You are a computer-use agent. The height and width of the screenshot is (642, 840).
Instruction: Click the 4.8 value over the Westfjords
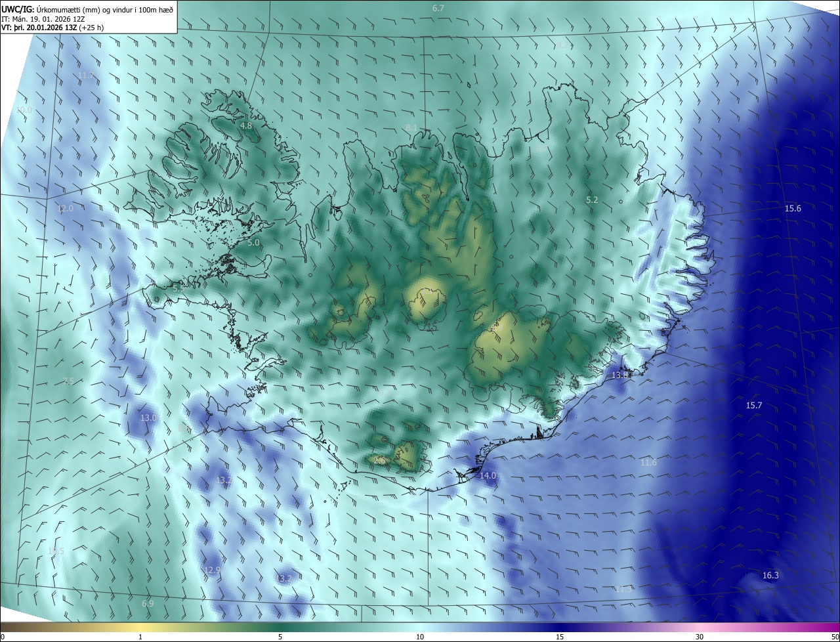pos(246,125)
